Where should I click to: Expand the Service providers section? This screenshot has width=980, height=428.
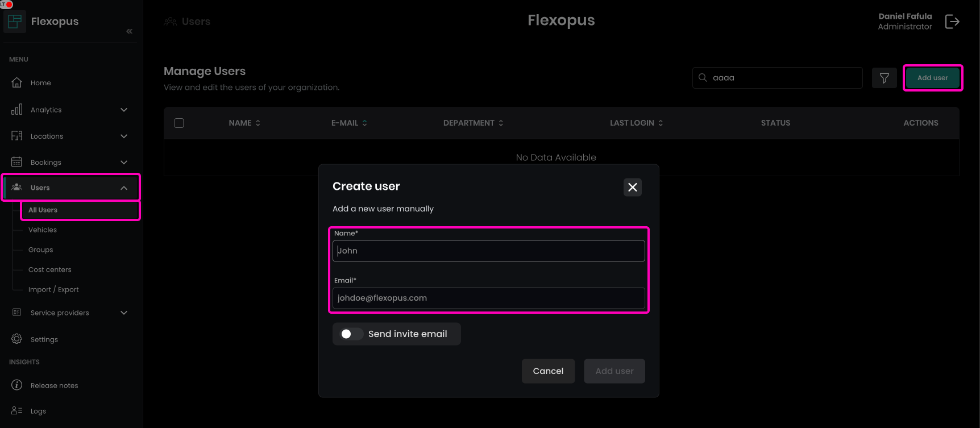(x=124, y=313)
